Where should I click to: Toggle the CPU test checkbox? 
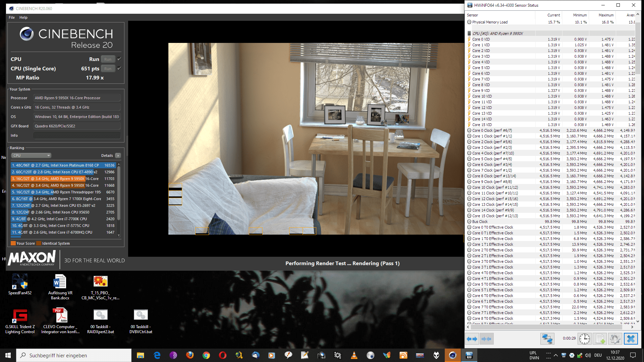coord(119,59)
